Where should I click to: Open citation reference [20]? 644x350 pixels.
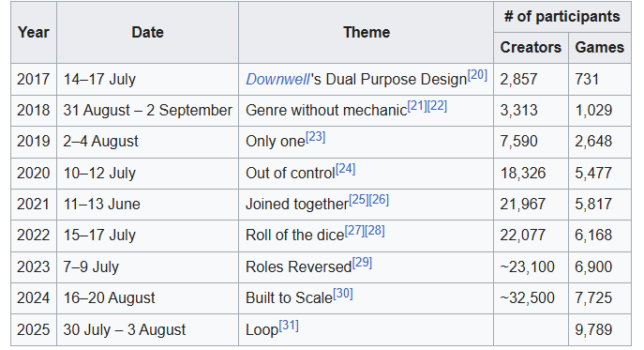[477, 75]
